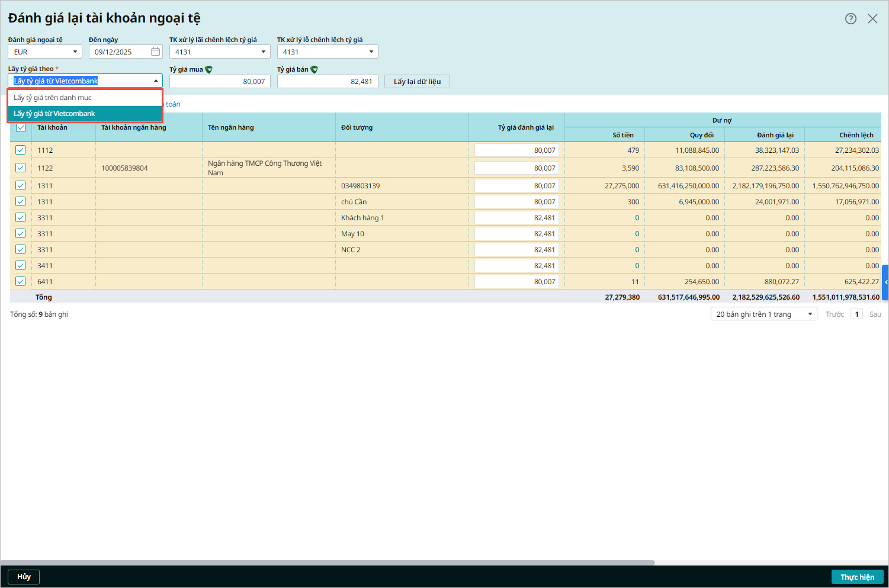Click the Hủy cancel button

[24, 577]
